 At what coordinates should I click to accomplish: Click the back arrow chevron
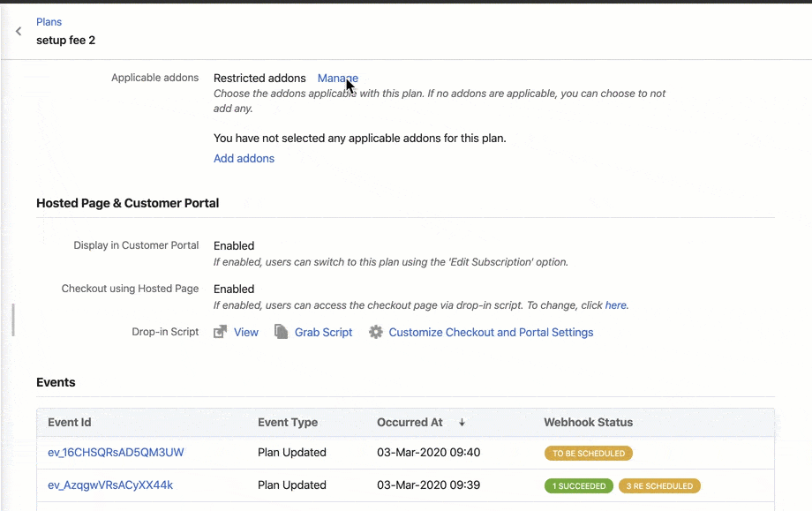coord(19,32)
